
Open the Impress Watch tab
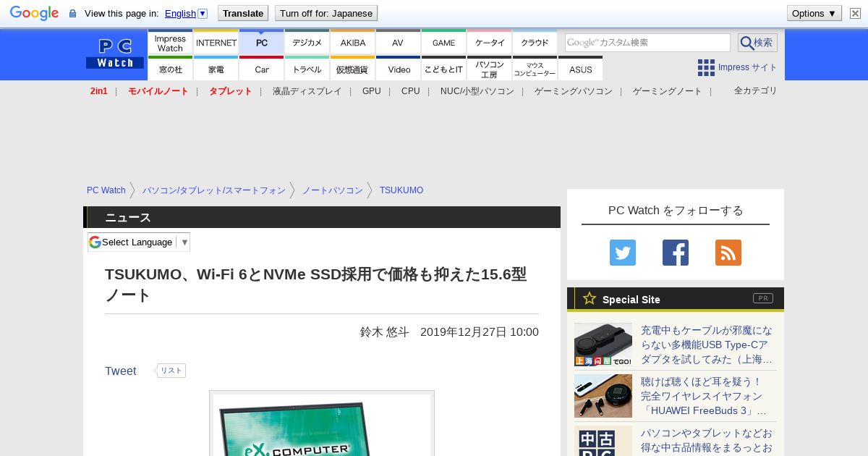(x=170, y=43)
